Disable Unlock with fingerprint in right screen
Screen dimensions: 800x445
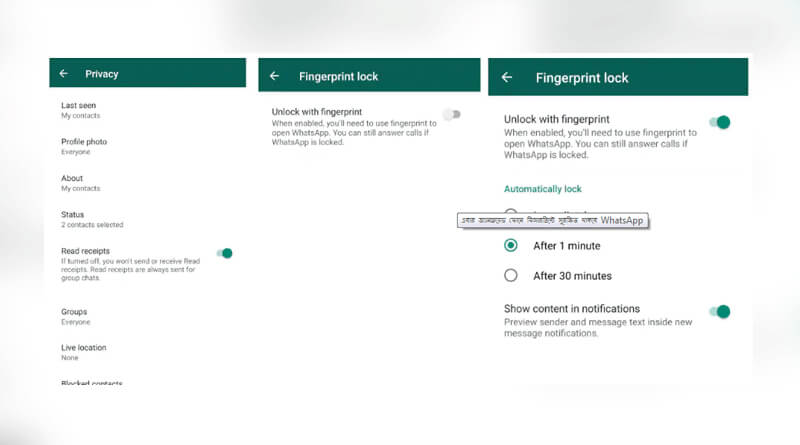[720, 122]
